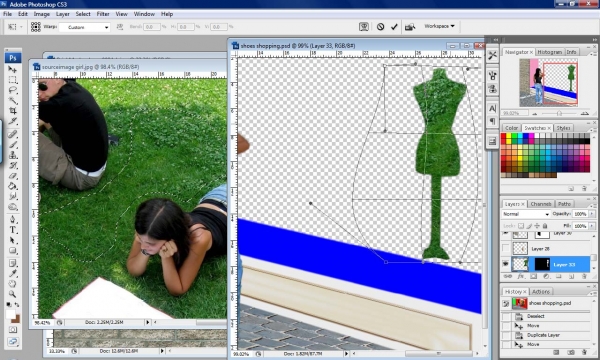Image resolution: width=600 pixels, height=360 pixels.
Task: Toggle Quick Mask mode
Action: pos(13,329)
